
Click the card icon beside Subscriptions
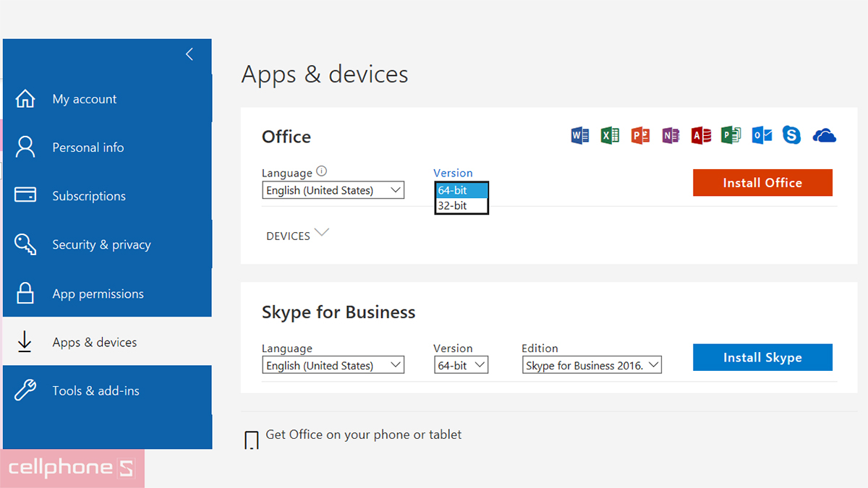click(x=25, y=195)
